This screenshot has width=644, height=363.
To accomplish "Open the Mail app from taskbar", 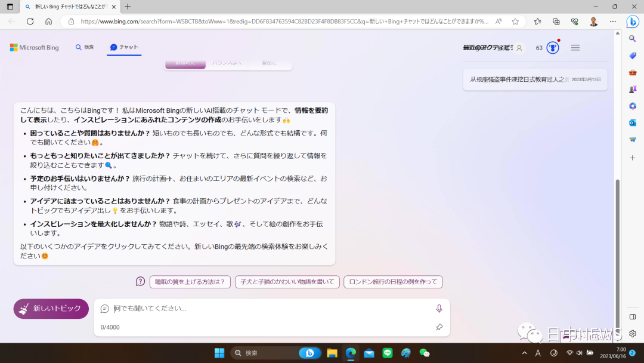I will (369, 353).
